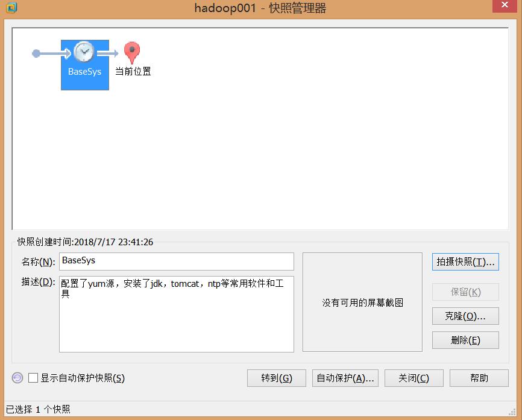The height and width of the screenshot is (420, 522).
Task: Click the 拍摄快照(T)... button
Action: tap(465, 262)
